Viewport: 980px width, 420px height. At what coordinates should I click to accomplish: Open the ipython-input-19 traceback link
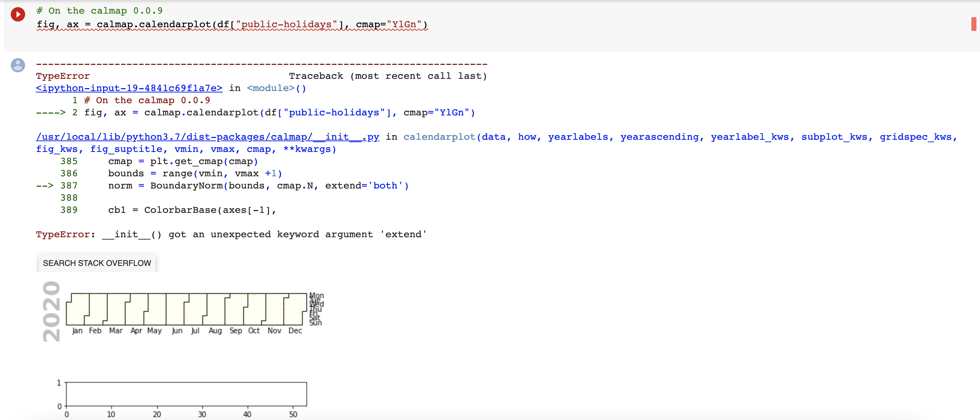click(129, 88)
